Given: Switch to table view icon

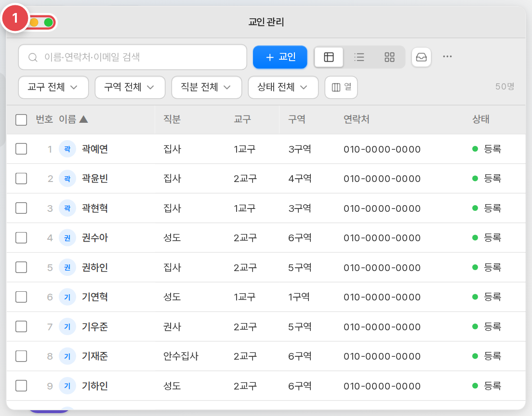Looking at the screenshot, I should tap(329, 57).
